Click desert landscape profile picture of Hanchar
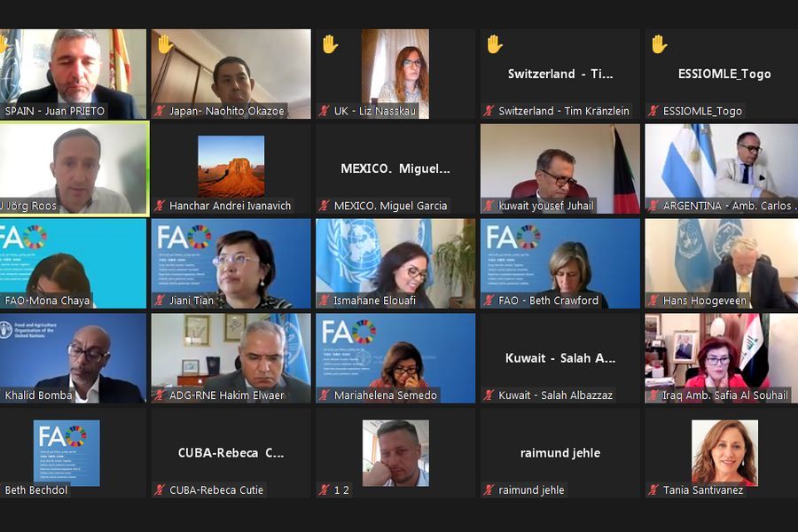798x532 pixels. 231,167
